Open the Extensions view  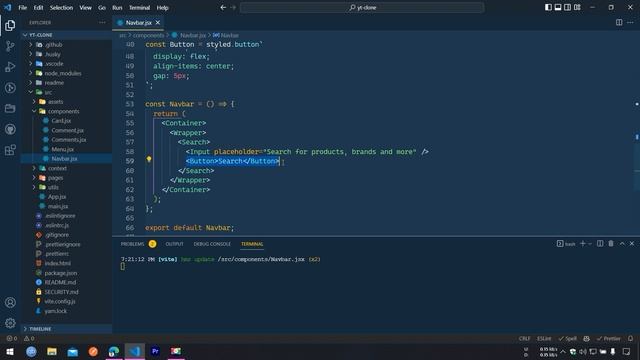[10, 150]
